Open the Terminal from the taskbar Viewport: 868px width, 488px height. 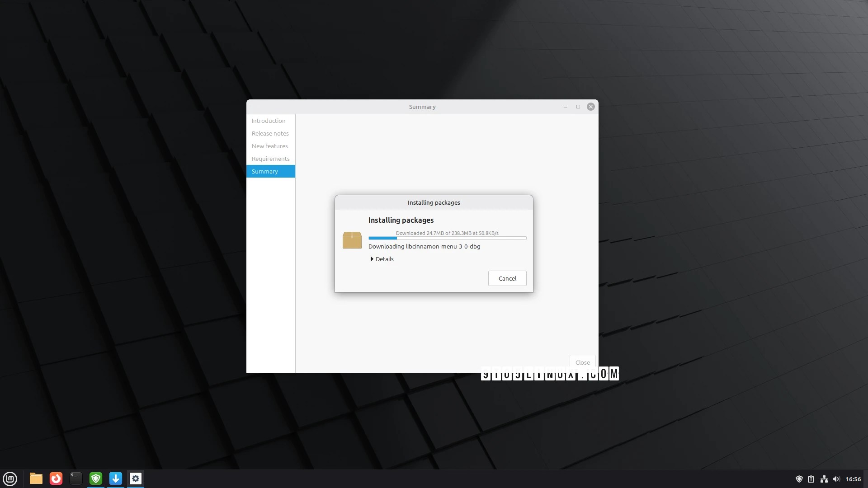76,479
